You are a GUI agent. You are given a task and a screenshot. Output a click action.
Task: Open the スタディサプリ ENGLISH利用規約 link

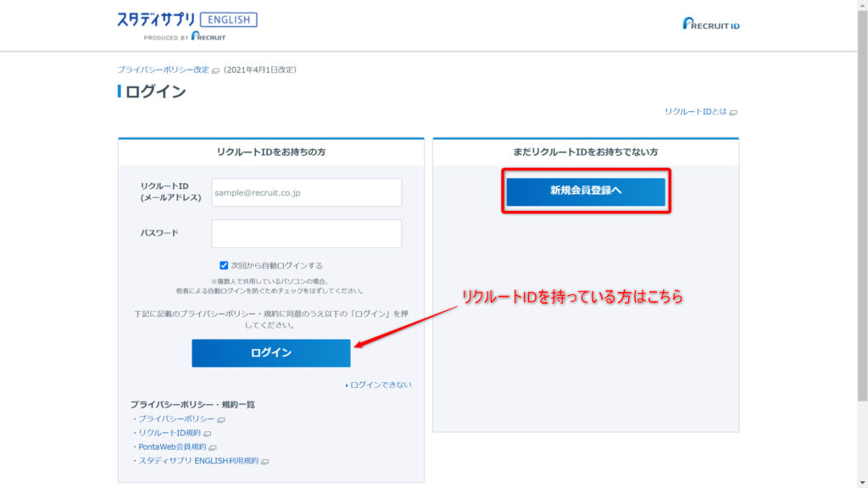tap(198, 461)
